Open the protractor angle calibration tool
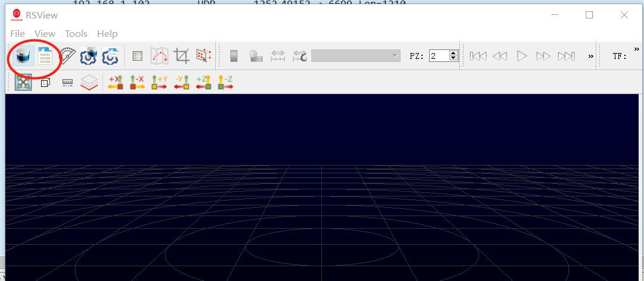 [x=67, y=56]
